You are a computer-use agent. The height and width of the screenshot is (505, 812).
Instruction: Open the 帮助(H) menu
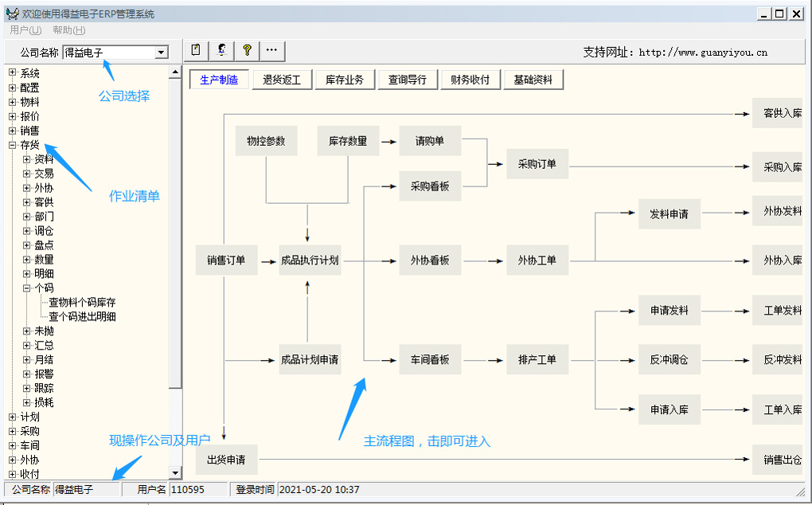point(68,30)
